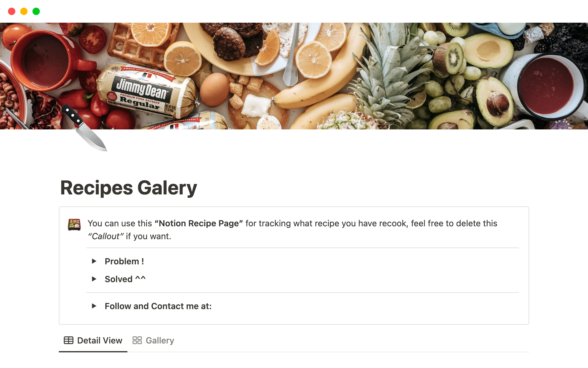Image resolution: width=588 pixels, height=368 pixels.
Task: Minimize window with the yellow button
Action: [x=24, y=11]
